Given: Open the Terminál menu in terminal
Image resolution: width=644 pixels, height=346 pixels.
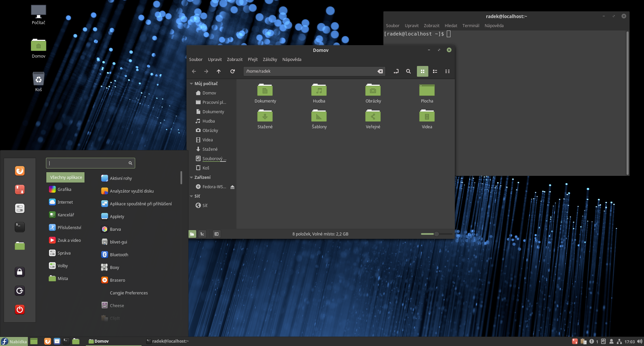Looking at the screenshot, I should (471, 26).
